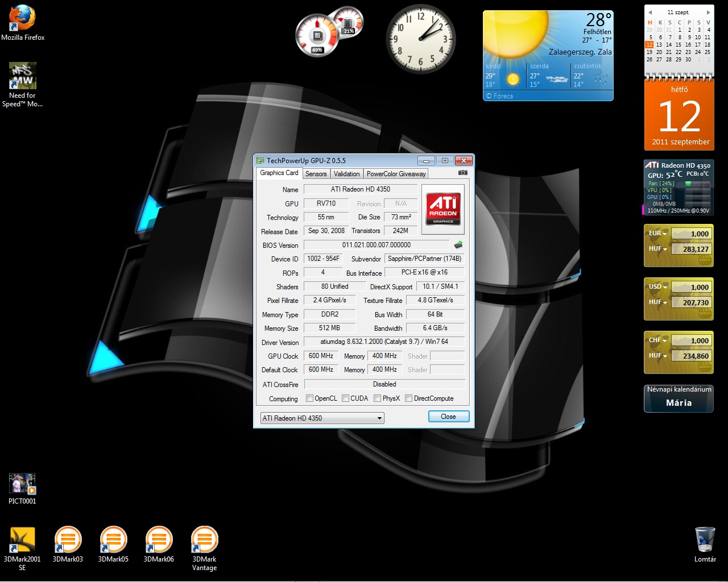Click the HUF result 234,860 field

click(691, 356)
